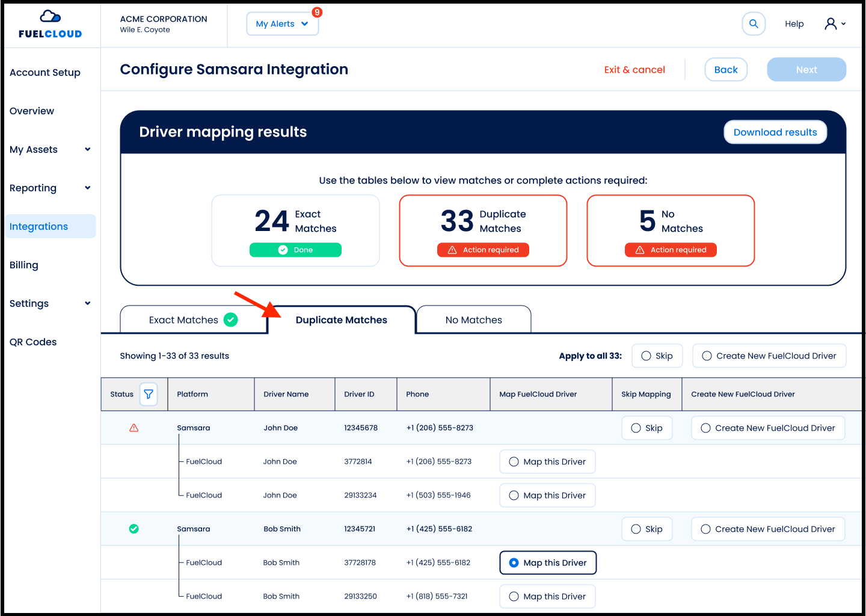Select Map this Driver for FuelCloud driver 3772814

[x=547, y=461]
